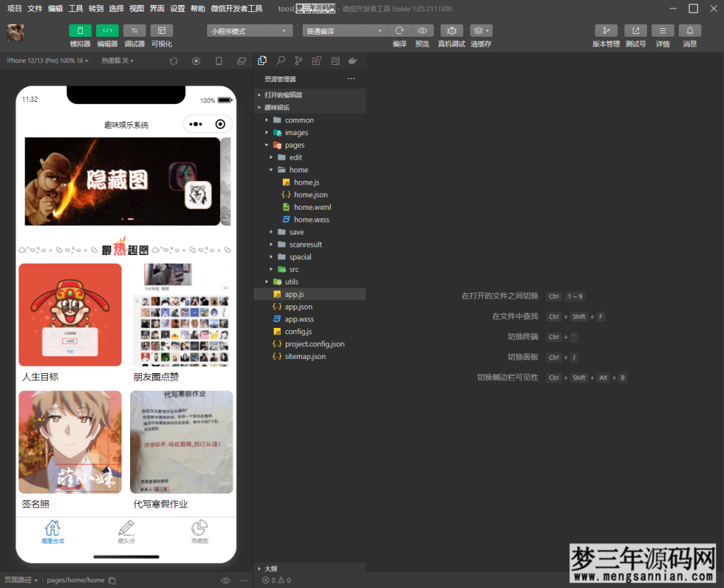Open 预览 to preview the mini program
The height and width of the screenshot is (588, 724).
tap(422, 31)
